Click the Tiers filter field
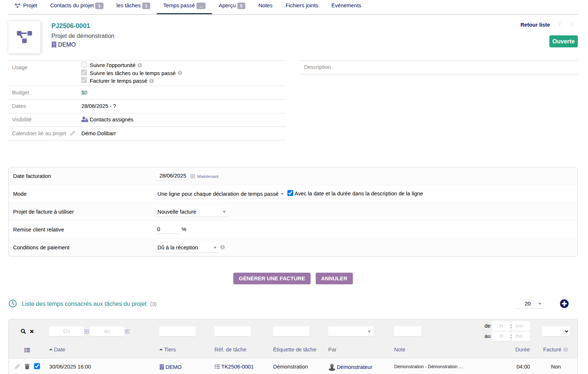Viewport: 588px width, 374px height. click(178, 331)
